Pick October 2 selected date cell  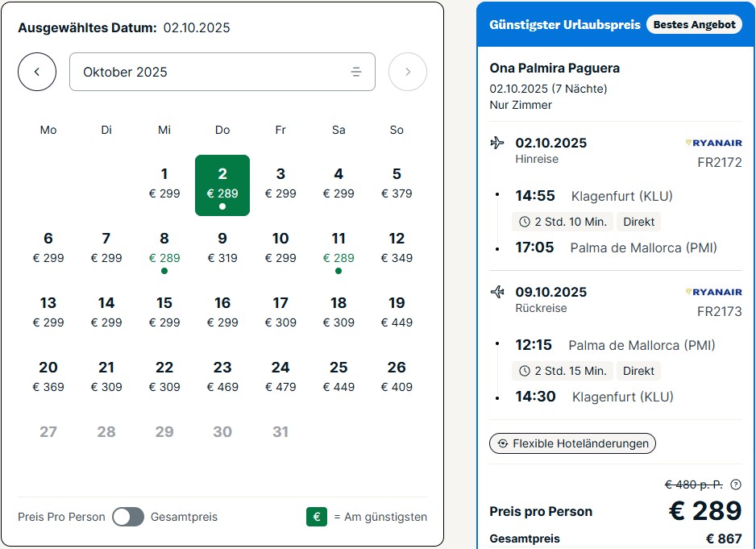point(222,185)
